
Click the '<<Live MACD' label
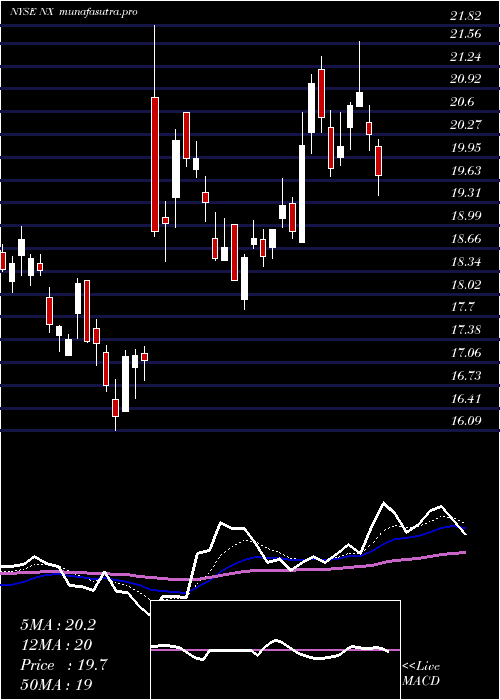421,674
